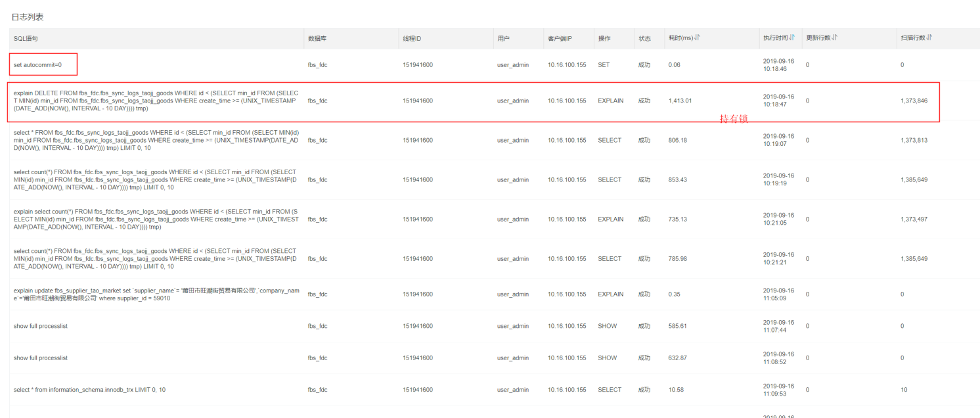Open the information_schema.innodb_trx select statement
Viewport: 980px width, 418px height.
pyautogui.click(x=89, y=390)
